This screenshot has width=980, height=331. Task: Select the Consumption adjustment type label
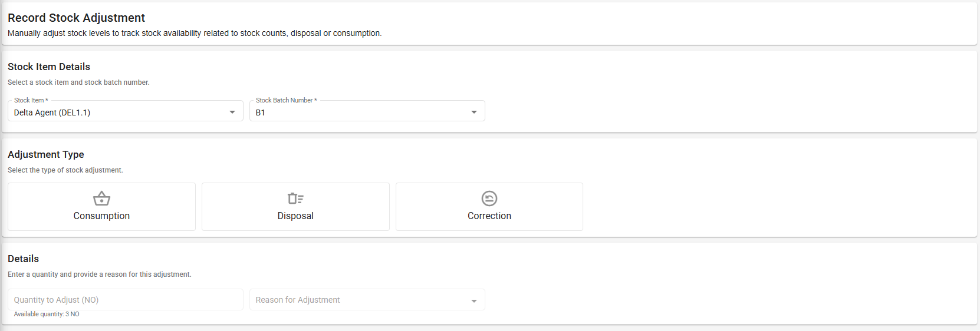tap(101, 216)
